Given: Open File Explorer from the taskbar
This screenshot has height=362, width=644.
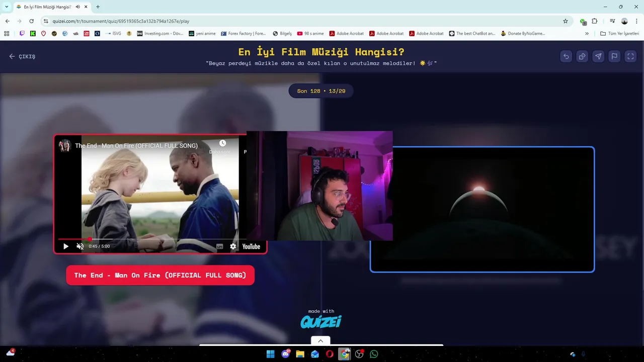Looking at the screenshot, I should coord(300,354).
